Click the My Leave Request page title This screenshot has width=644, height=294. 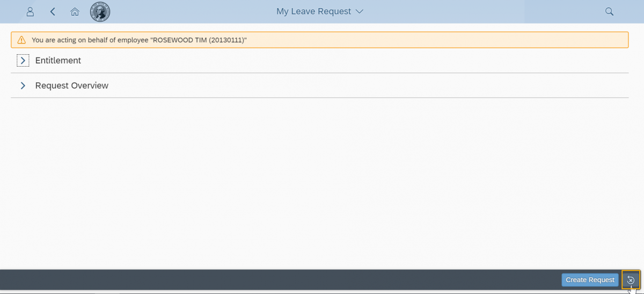point(313,11)
